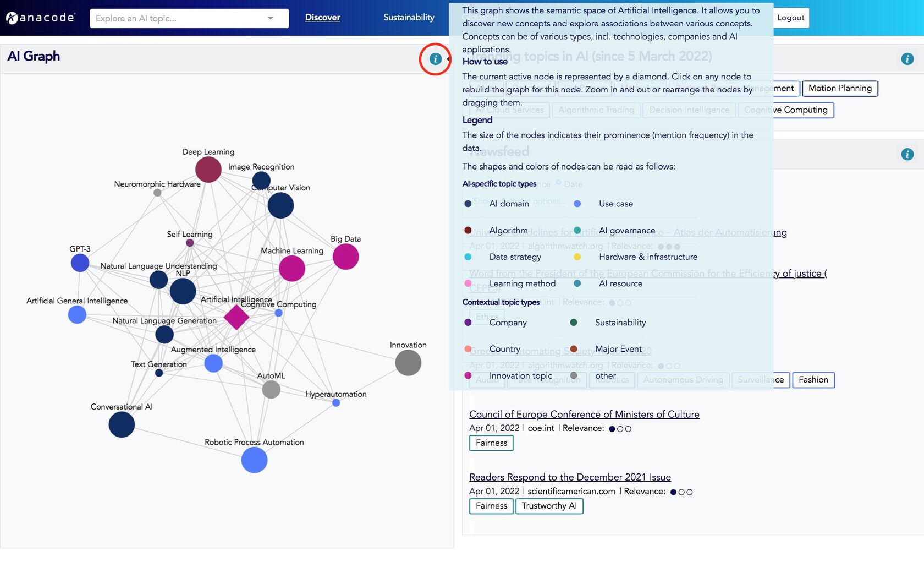Click the 'Contextual topic types' legend heading
Screen dimensions: 924x578
click(x=501, y=302)
